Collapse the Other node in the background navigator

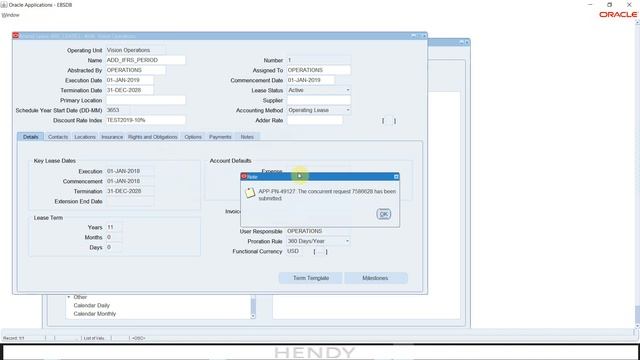pos(69,297)
